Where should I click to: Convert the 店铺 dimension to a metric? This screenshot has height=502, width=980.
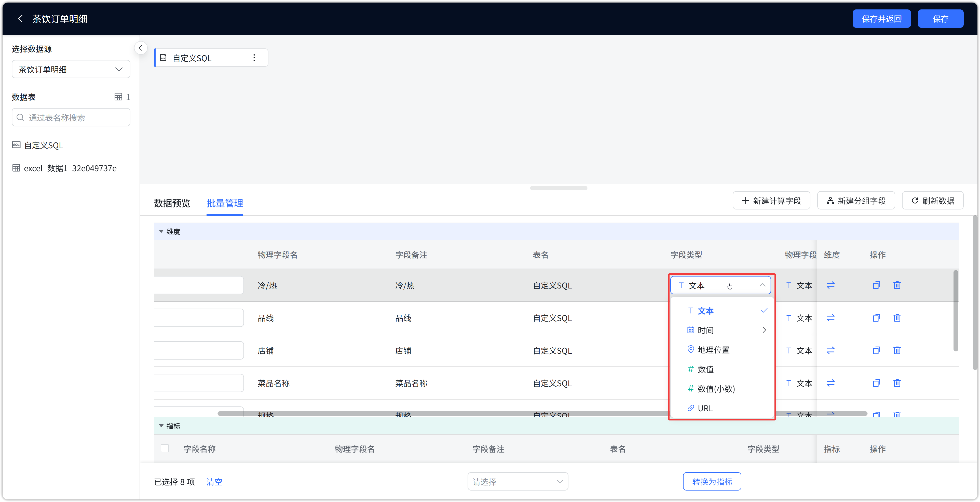coord(831,350)
